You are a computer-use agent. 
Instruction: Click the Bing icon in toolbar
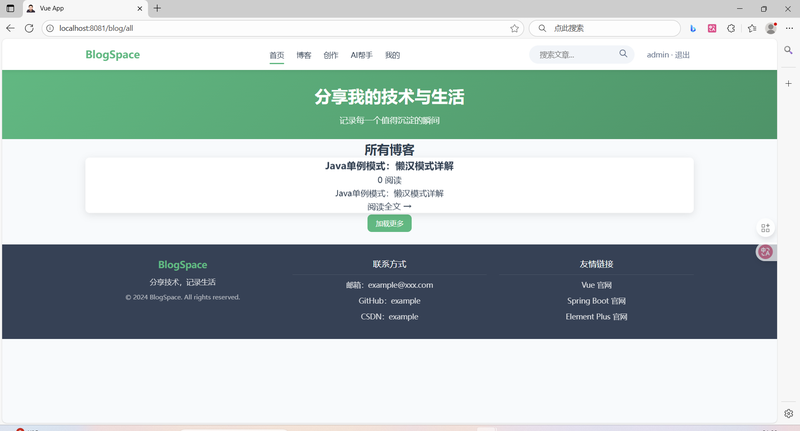[693, 29]
